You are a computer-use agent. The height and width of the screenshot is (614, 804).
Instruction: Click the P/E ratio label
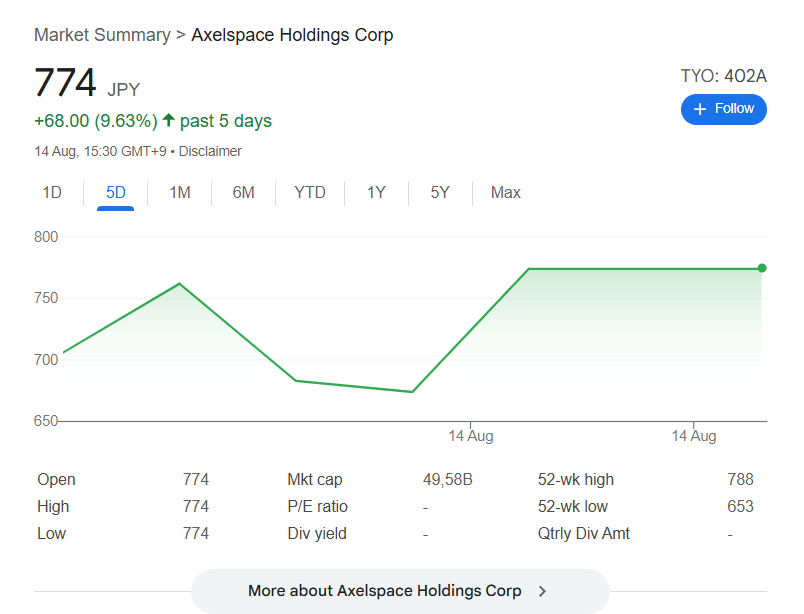click(x=317, y=506)
